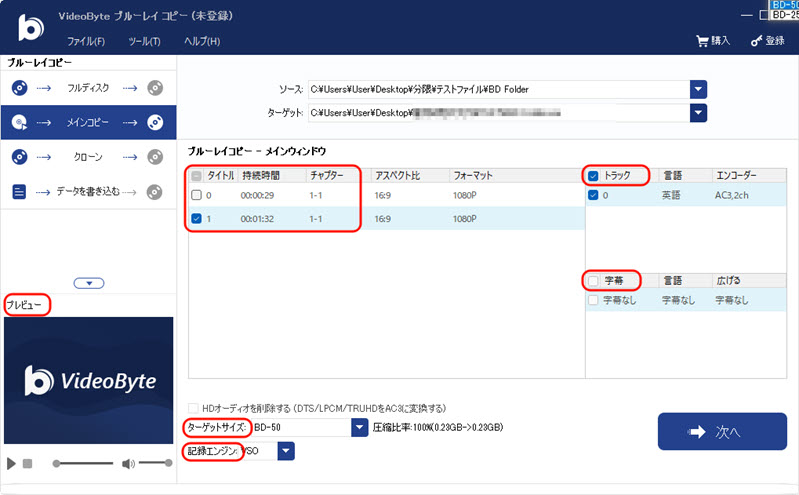Click the document icon for データを書き込む
799x495 pixels.
pos(19,192)
